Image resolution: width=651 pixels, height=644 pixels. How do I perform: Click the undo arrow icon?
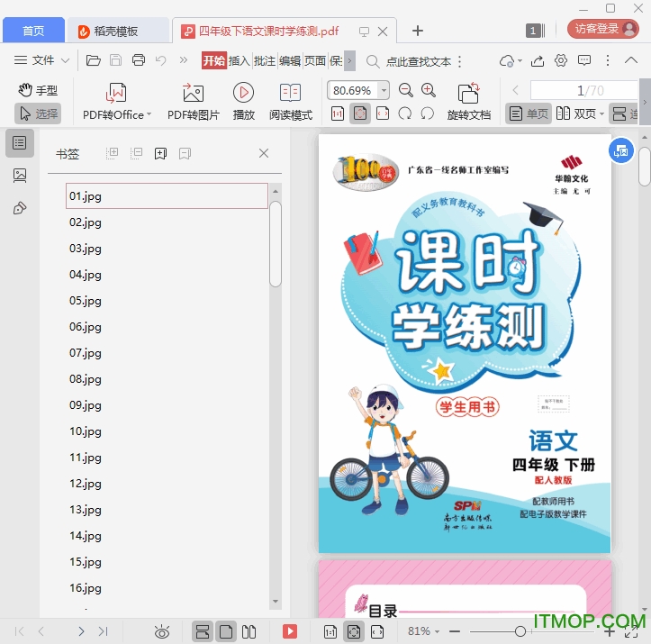[x=160, y=61]
